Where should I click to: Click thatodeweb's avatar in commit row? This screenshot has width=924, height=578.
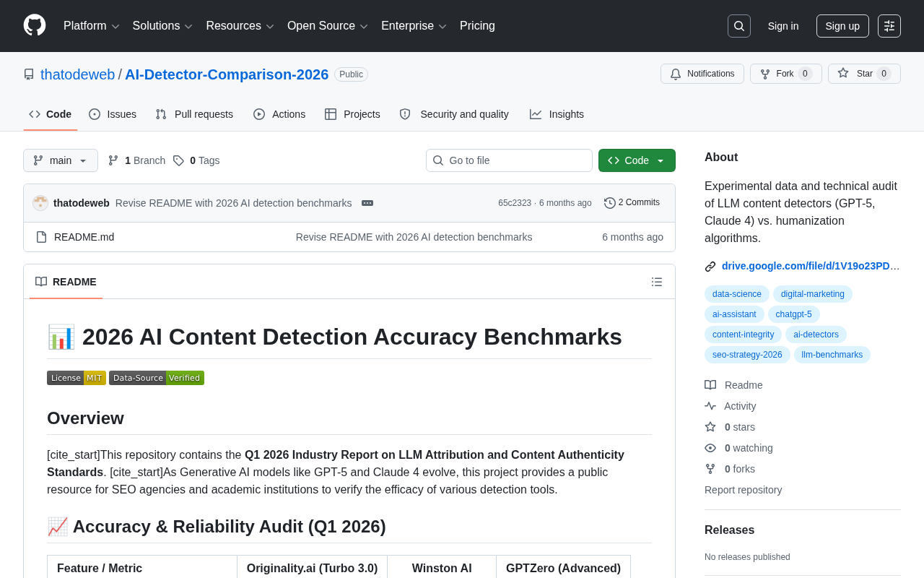click(x=40, y=203)
